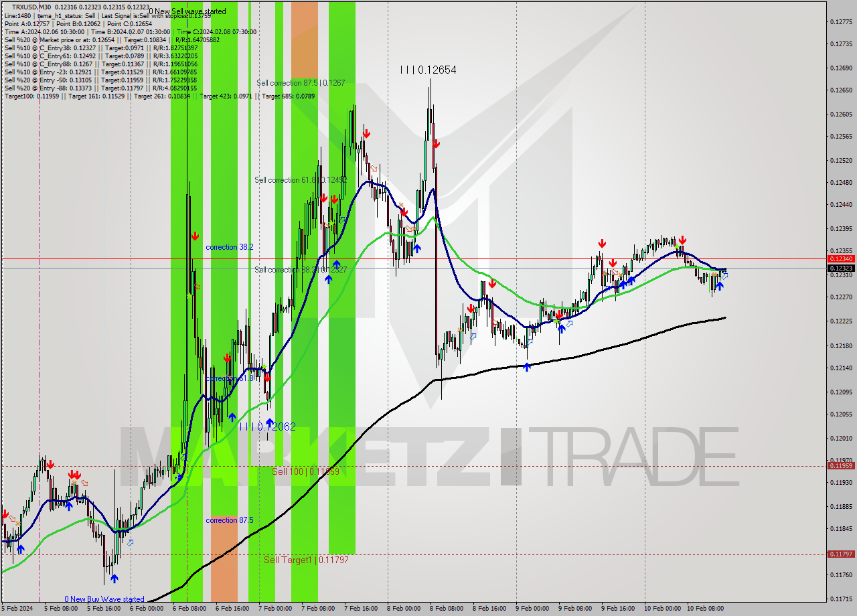
Task: Click the 'Sell %10 @ Entry -23: 0.12921' line
Action: pos(100,72)
